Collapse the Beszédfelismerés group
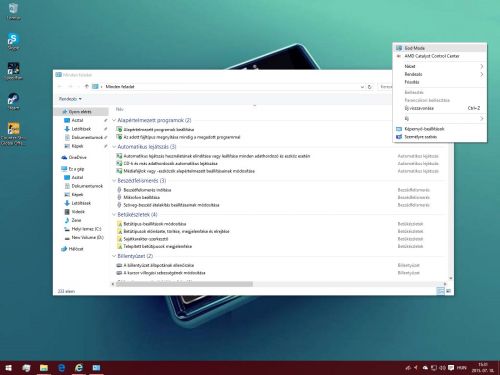The width and height of the screenshot is (500, 375). [x=114, y=181]
